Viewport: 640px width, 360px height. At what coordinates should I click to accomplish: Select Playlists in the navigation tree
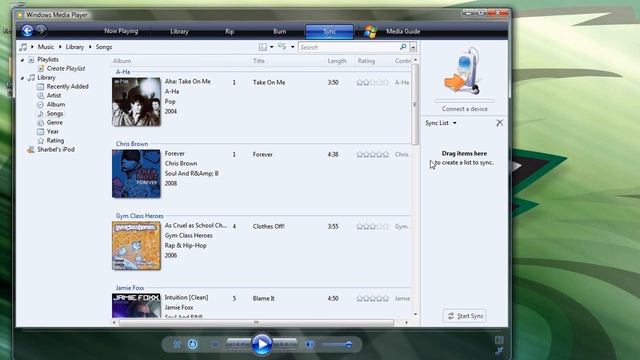[48, 60]
